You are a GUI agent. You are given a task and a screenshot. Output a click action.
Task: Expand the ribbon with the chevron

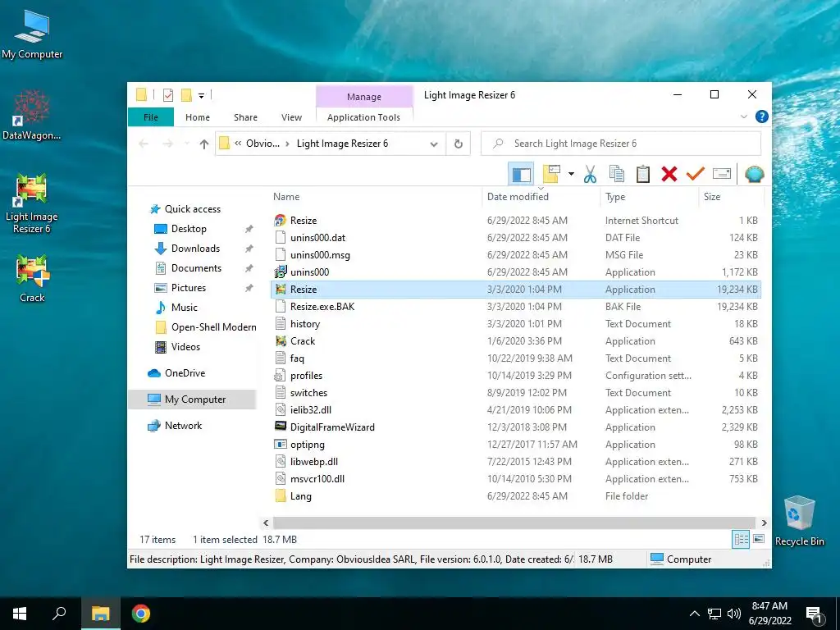743,116
